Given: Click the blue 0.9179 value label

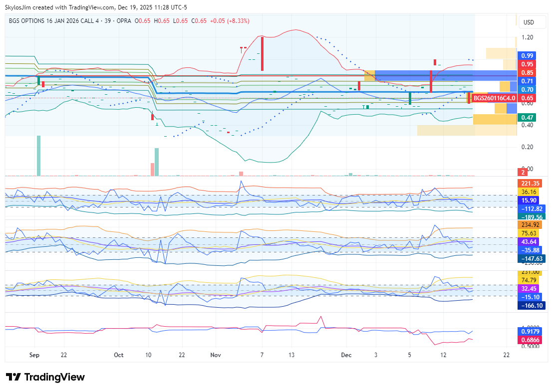Looking at the screenshot, I should (530, 331).
